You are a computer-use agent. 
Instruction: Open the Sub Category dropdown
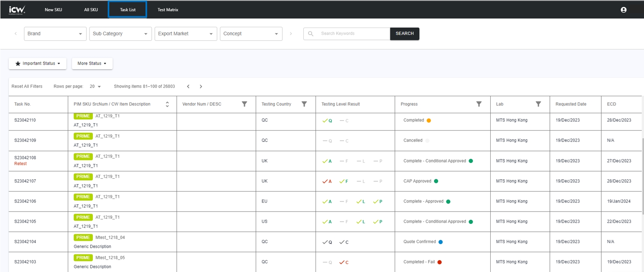click(120, 34)
